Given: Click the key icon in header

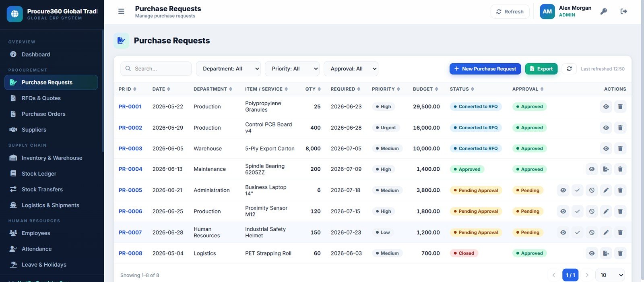Looking at the screenshot, I should pos(603,12).
